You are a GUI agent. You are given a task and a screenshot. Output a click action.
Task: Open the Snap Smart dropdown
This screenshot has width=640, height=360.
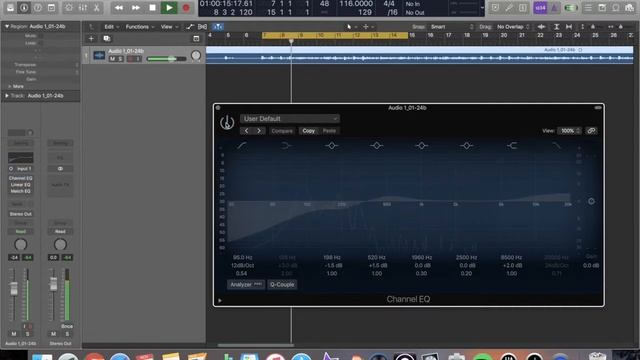(x=452, y=27)
